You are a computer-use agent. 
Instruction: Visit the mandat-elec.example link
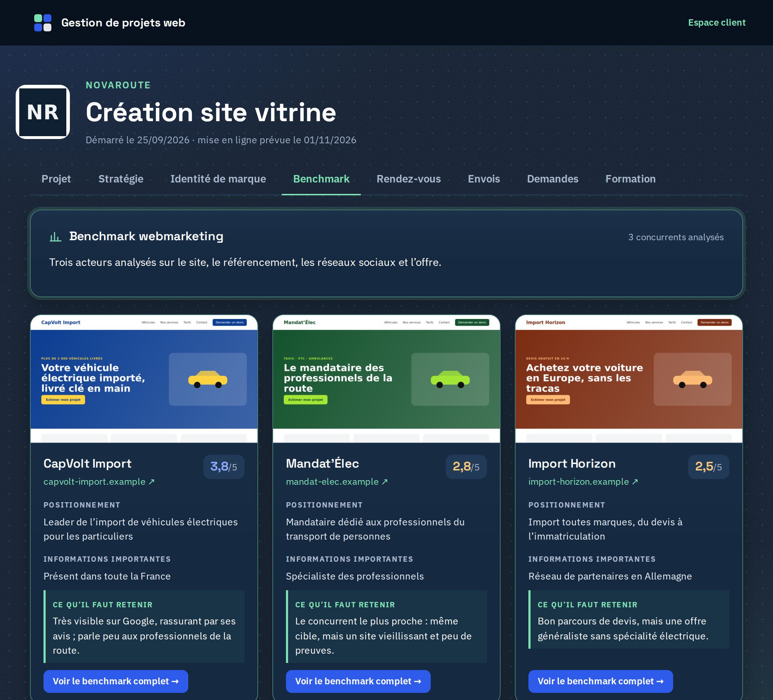[x=337, y=482]
